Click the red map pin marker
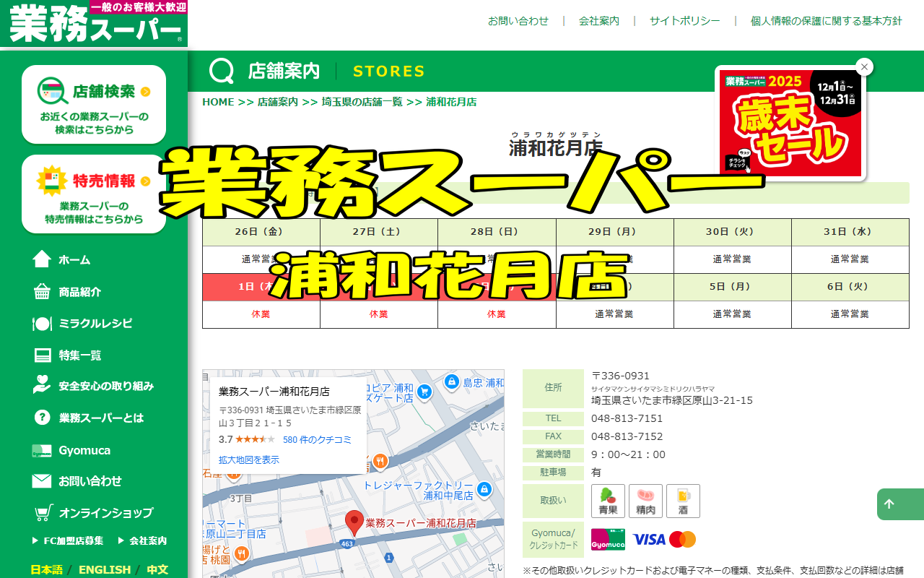The width and height of the screenshot is (924, 578). coord(354,522)
